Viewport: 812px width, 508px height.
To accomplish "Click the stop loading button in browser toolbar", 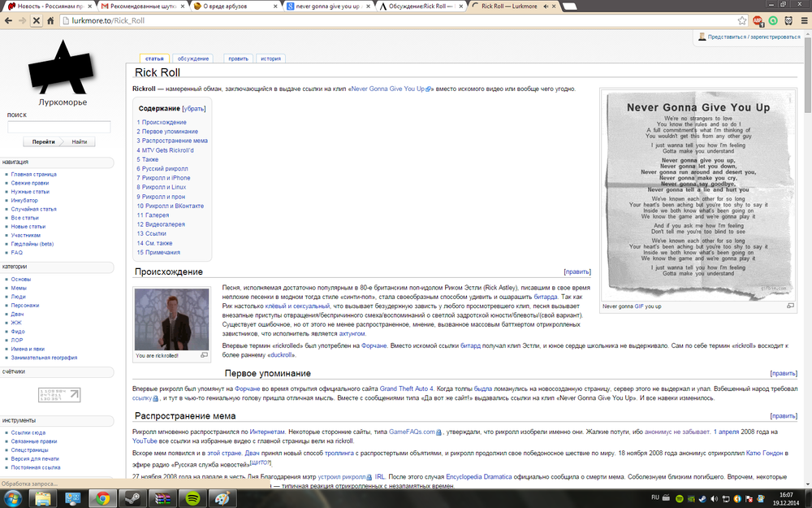I will (37, 20).
